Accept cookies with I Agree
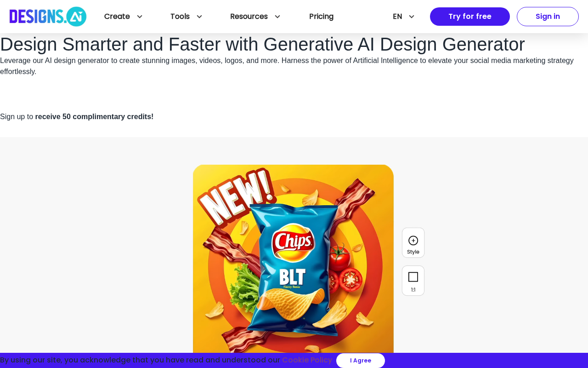588x368 pixels. tap(361, 361)
